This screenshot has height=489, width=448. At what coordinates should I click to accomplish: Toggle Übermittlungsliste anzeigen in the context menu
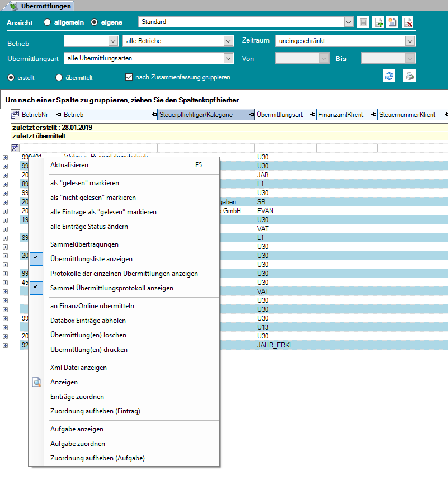(124, 259)
